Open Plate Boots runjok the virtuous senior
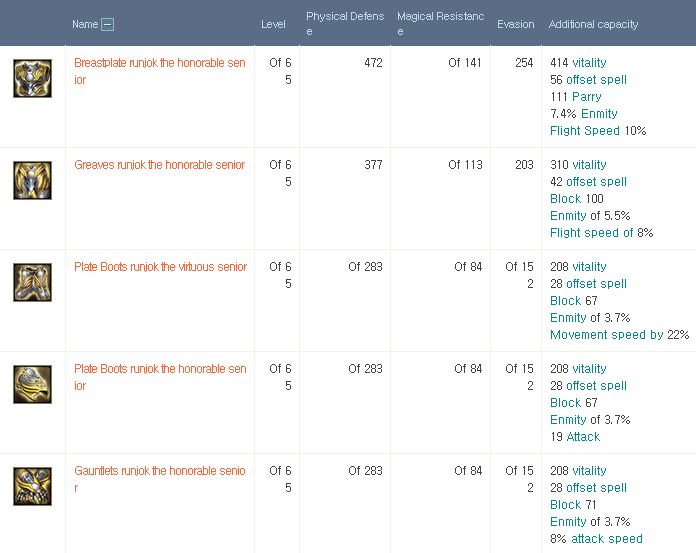Viewport: 696px width, 553px height. tap(160, 267)
